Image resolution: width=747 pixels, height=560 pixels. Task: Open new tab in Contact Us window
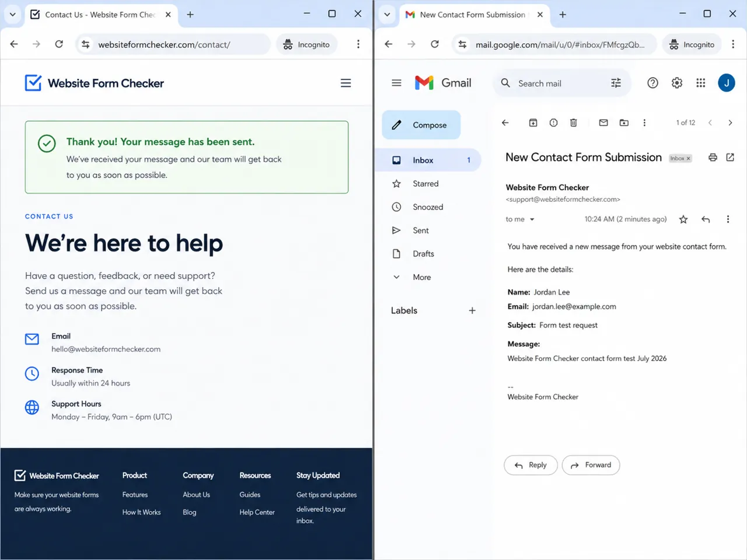pos(190,15)
